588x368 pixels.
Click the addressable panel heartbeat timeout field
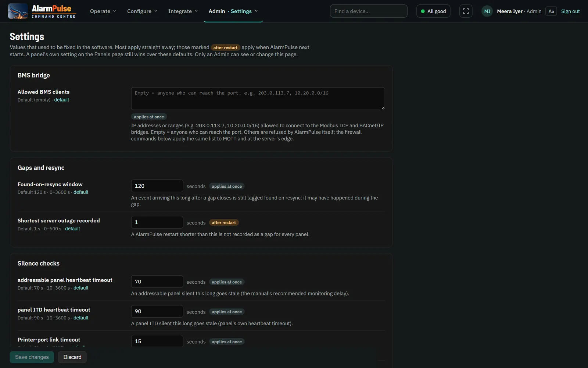click(157, 282)
